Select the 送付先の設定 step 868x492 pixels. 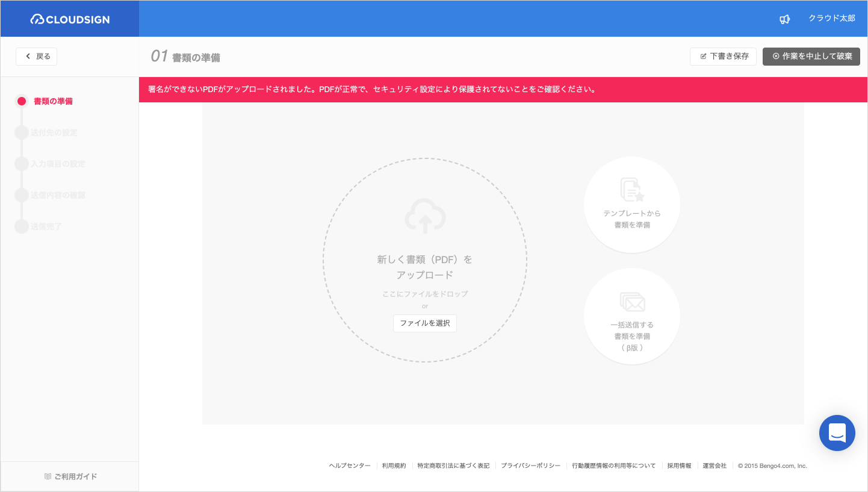tap(54, 132)
